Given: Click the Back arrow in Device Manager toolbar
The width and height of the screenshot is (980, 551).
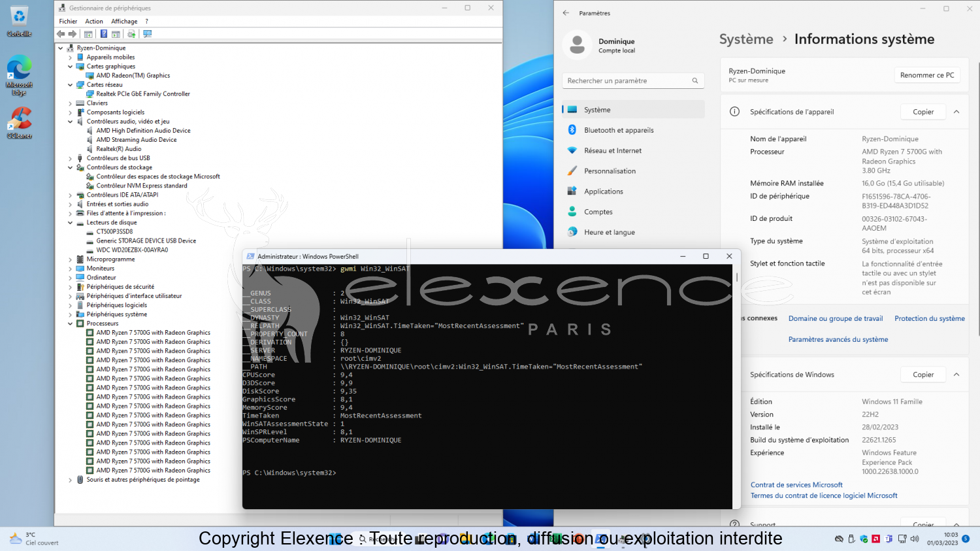Looking at the screenshot, I should click(x=61, y=34).
